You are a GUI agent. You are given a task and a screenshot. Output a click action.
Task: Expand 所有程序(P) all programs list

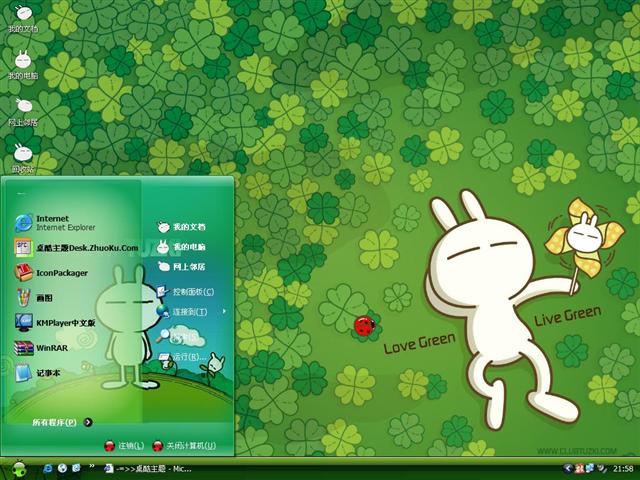(x=62, y=422)
